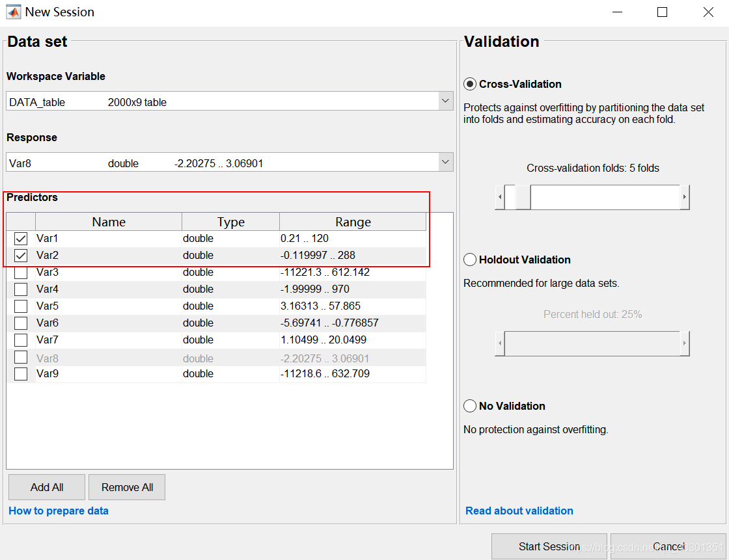Uncheck the Var1 predictor checkbox
Image resolution: width=729 pixels, height=560 pixels.
[21, 239]
